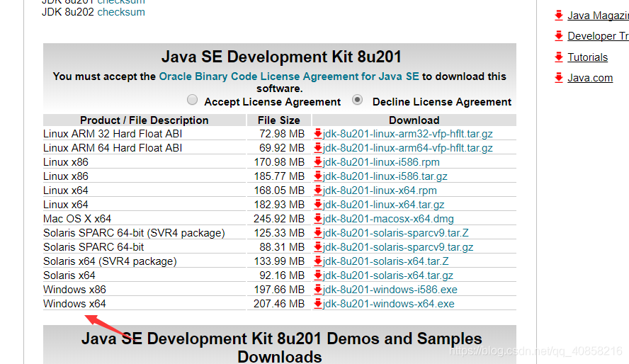This screenshot has width=629, height=364.
Task: Click 207.46 MB file size cell
Action: pyautogui.click(x=279, y=304)
